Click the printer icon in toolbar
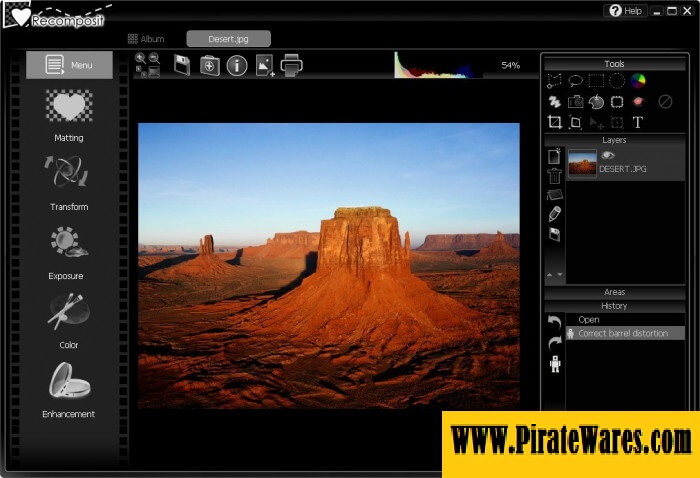The height and width of the screenshot is (478, 700). coord(291,66)
